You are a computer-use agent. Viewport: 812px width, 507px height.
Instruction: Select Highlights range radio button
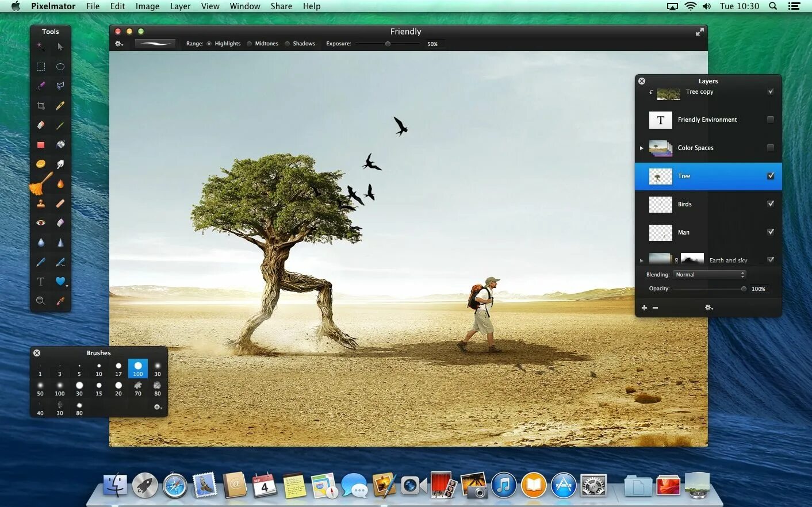click(209, 44)
